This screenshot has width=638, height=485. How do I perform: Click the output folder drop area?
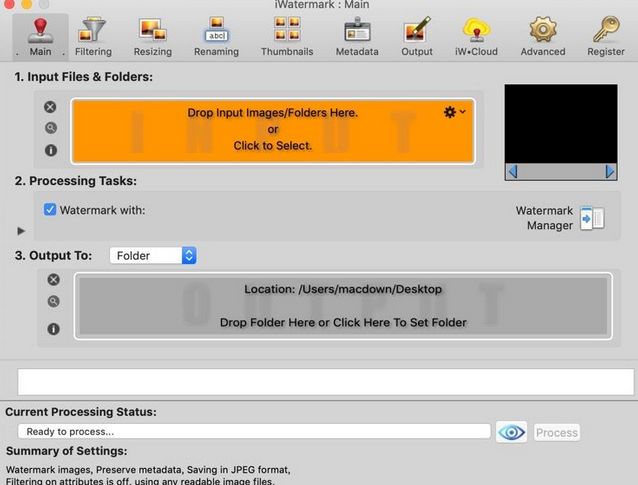pos(343,306)
